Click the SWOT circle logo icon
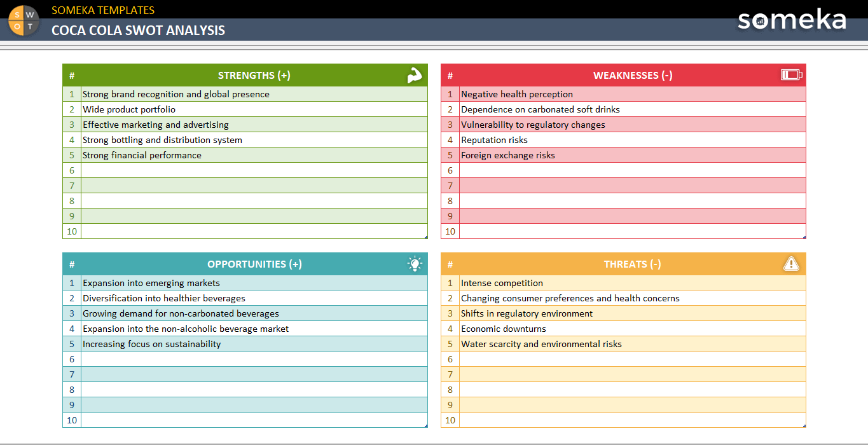868x445 pixels. coord(24,20)
